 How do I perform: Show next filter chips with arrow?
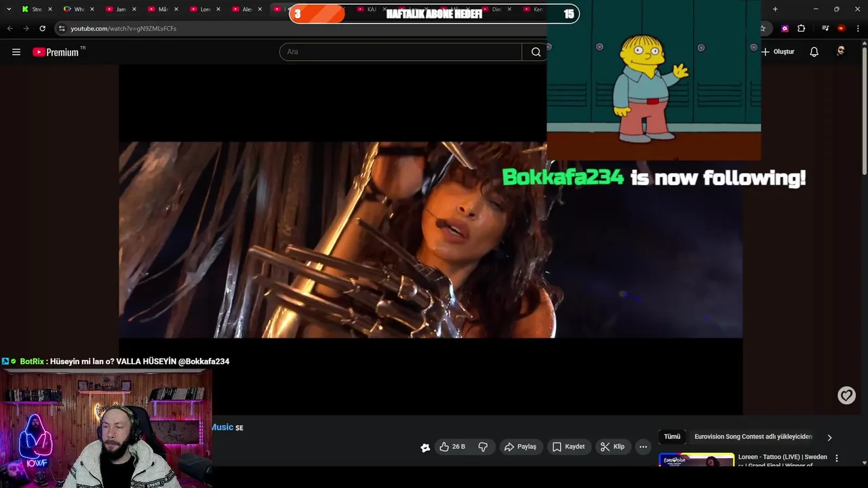coord(829,438)
